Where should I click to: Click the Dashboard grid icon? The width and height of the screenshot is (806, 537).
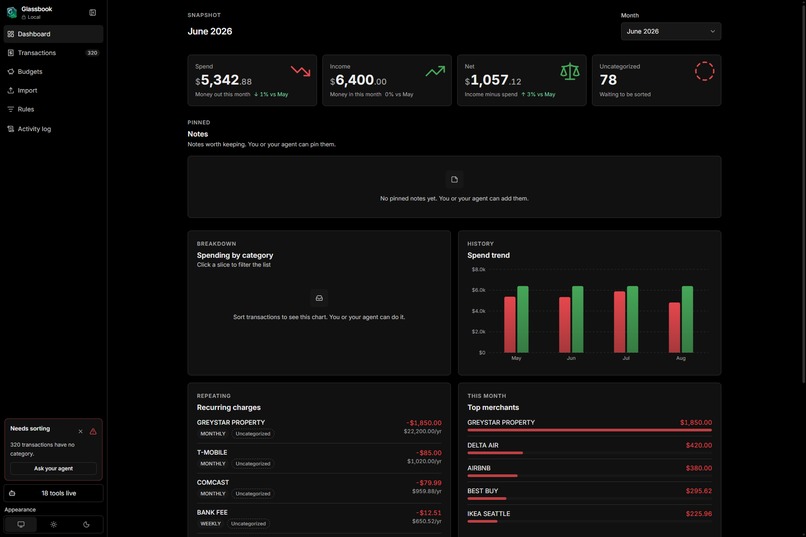coord(11,34)
